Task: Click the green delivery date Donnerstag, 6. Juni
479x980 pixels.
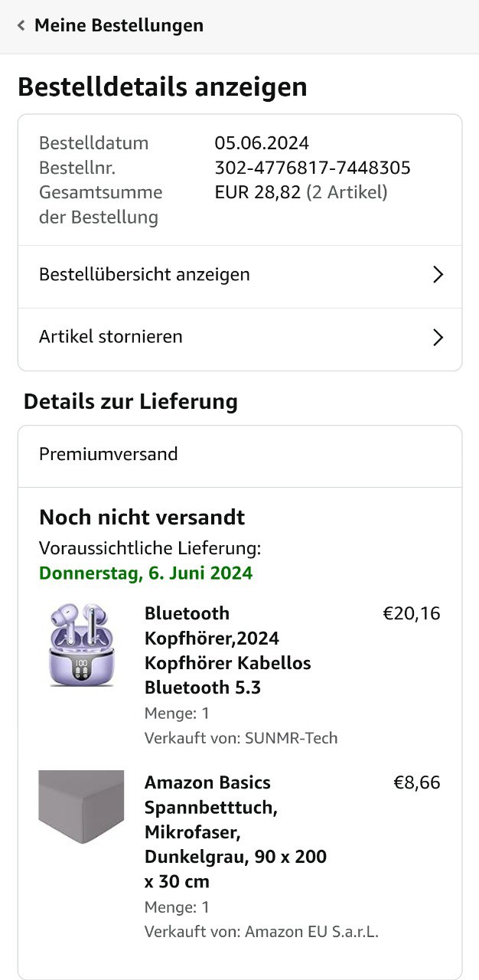Action: (145, 573)
